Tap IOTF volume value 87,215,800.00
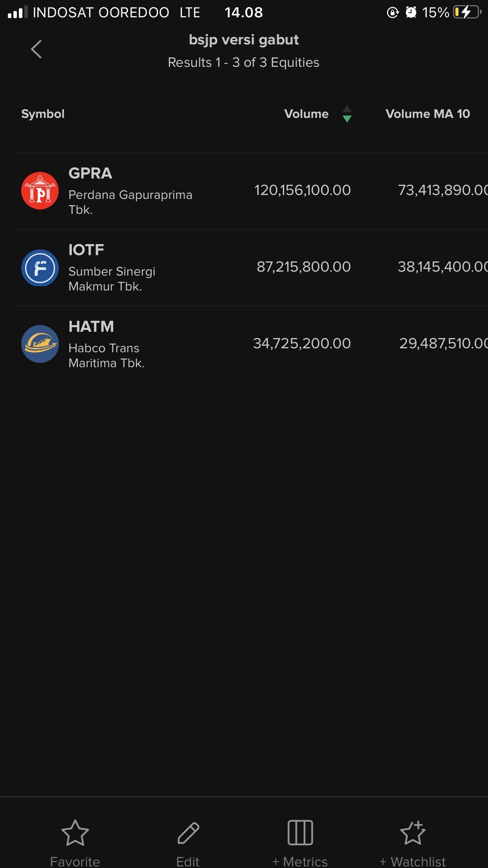Viewport: 488px width, 868px height. click(x=304, y=267)
